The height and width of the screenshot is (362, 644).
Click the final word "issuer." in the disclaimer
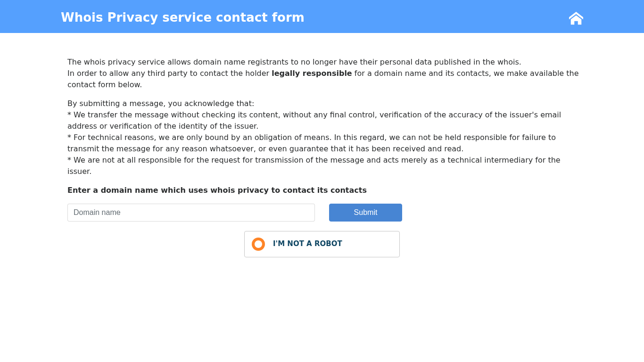point(80,172)
